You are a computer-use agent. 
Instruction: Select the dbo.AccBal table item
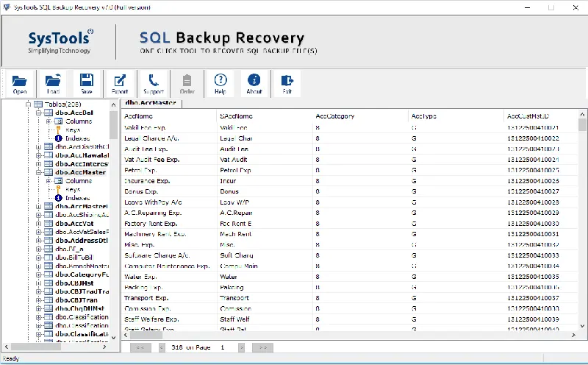74,113
